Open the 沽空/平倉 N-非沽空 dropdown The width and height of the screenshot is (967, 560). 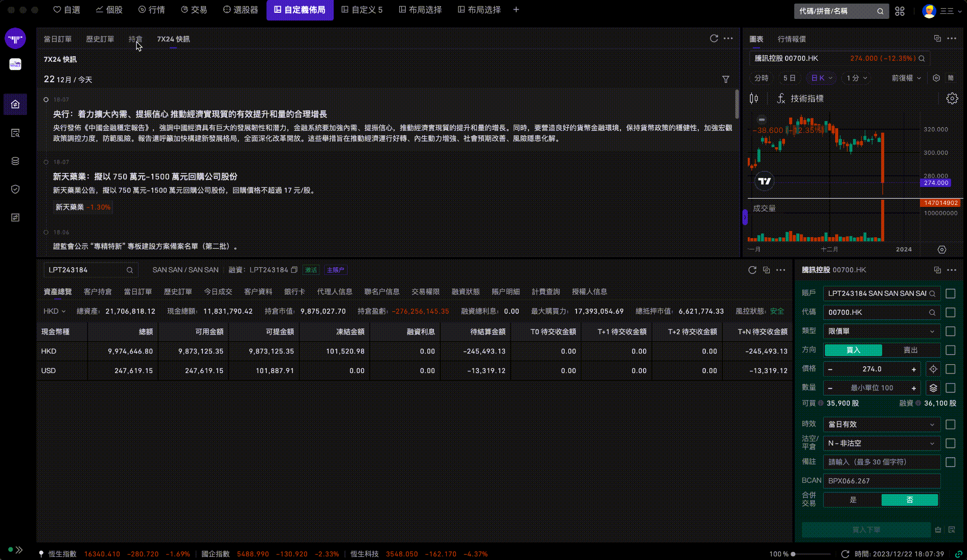coord(882,443)
